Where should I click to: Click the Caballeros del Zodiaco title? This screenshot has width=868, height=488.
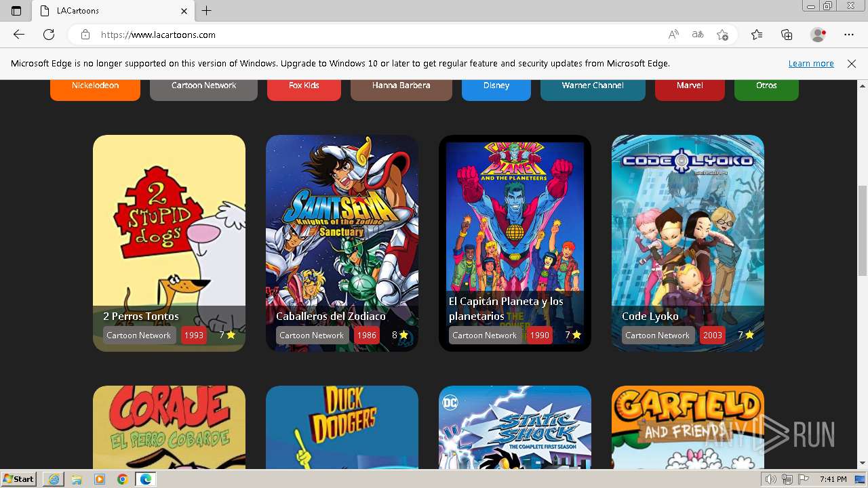(330, 316)
